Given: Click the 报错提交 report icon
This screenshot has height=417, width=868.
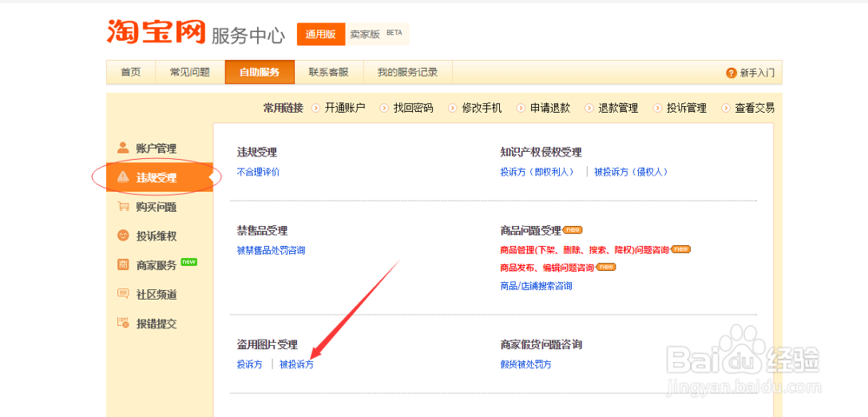Looking at the screenshot, I should pyautogui.click(x=123, y=323).
